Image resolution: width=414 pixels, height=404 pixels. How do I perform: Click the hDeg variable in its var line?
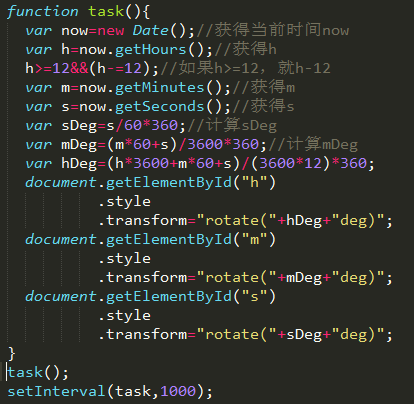point(79,164)
